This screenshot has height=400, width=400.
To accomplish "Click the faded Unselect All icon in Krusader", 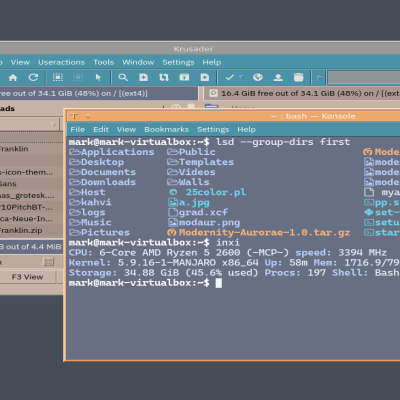I will click(78, 77).
